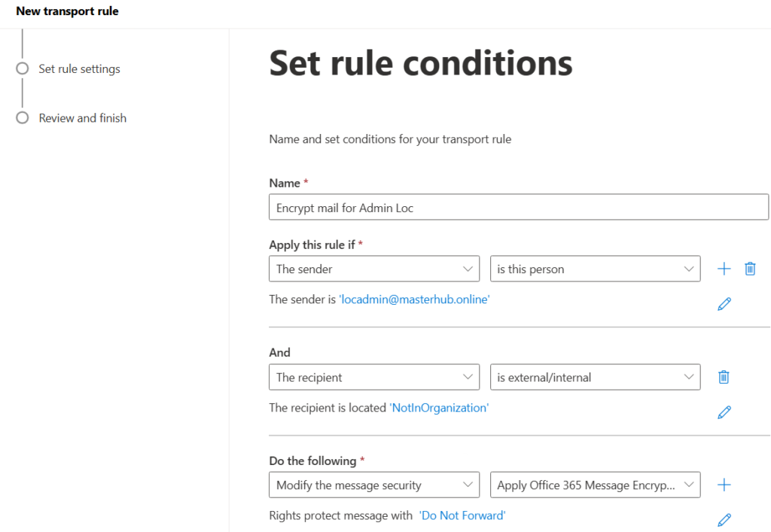Image resolution: width=771 pixels, height=532 pixels.
Task: Edit the sender address with pencil icon
Action: click(724, 304)
